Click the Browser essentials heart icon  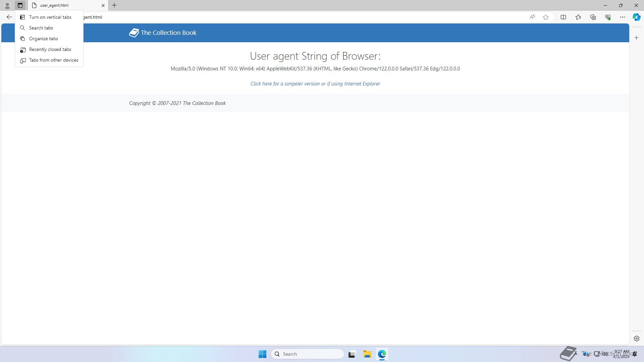(x=608, y=17)
